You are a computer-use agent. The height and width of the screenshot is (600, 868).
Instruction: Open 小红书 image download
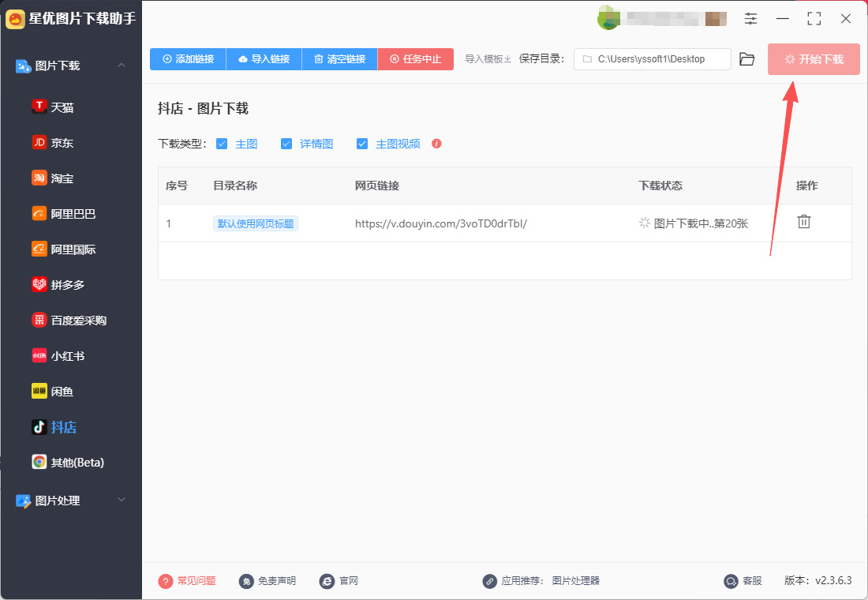tap(58, 355)
